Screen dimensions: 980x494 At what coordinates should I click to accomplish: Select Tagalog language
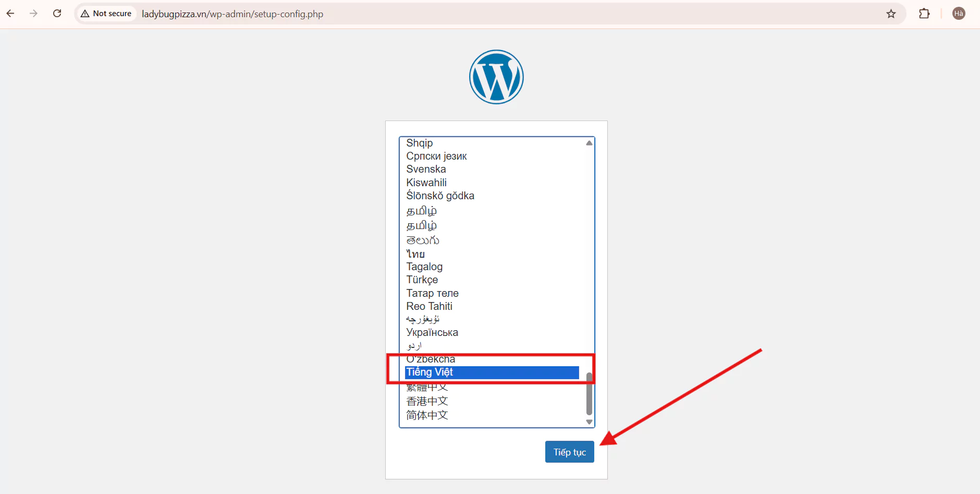(x=492, y=267)
